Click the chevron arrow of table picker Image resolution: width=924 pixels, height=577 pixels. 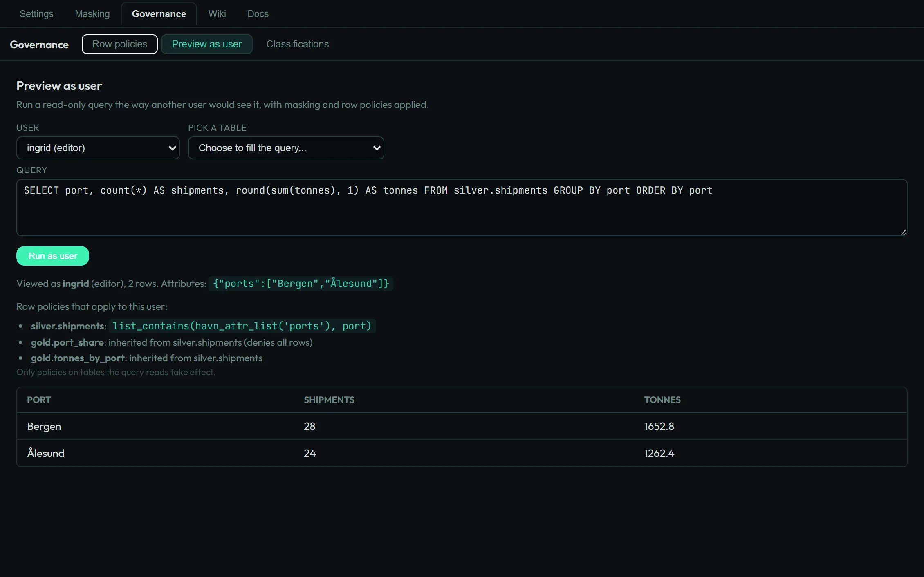(377, 148)
